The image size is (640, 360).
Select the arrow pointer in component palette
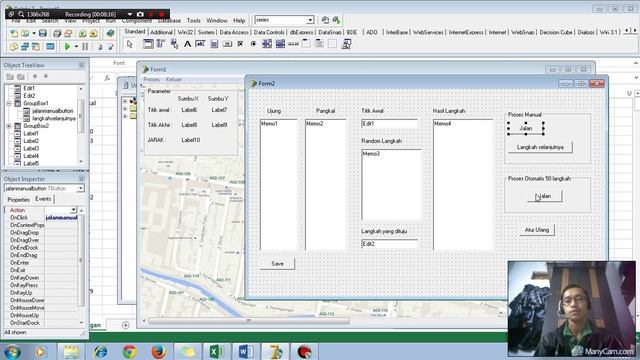point(130,44)
